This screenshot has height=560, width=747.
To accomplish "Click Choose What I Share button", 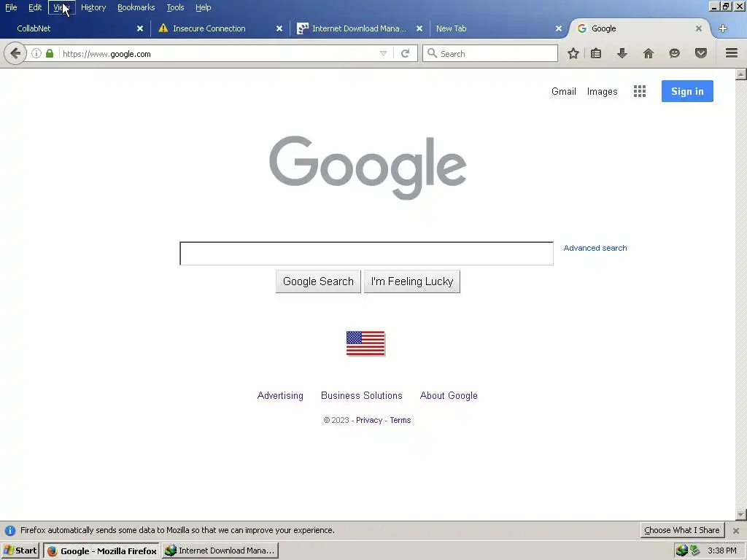I will (682, 530).
